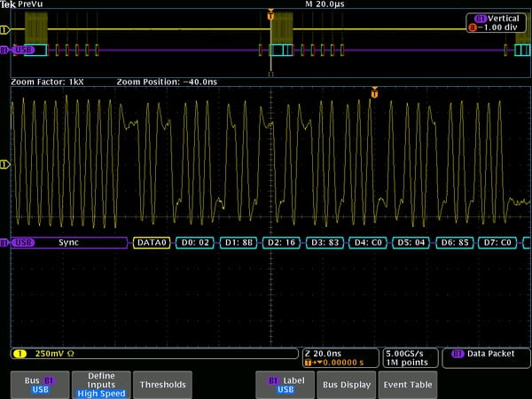
Task: Select the channel 1 ground marker in zoom window
Action: tap(4, 164)
